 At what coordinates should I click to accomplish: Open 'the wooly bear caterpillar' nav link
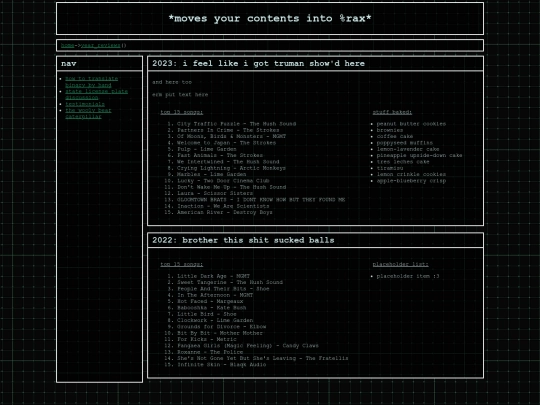point(88,113)
